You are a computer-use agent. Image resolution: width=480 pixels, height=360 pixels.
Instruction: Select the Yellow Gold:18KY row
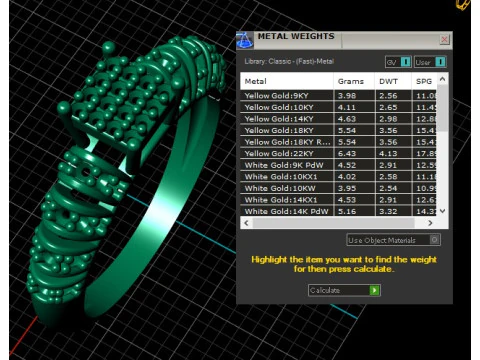pyautogui.click(x=338, y=130)
